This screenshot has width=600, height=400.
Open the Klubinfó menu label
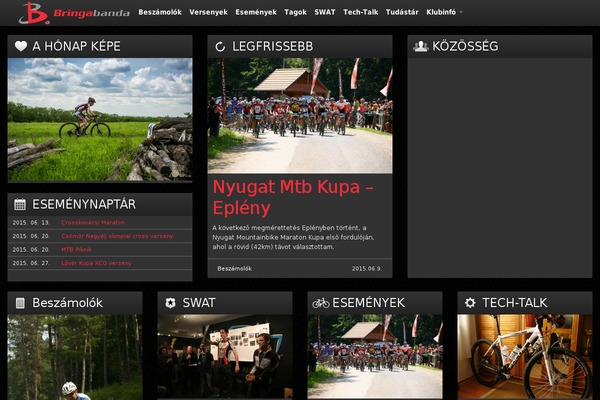click(441, 12)
